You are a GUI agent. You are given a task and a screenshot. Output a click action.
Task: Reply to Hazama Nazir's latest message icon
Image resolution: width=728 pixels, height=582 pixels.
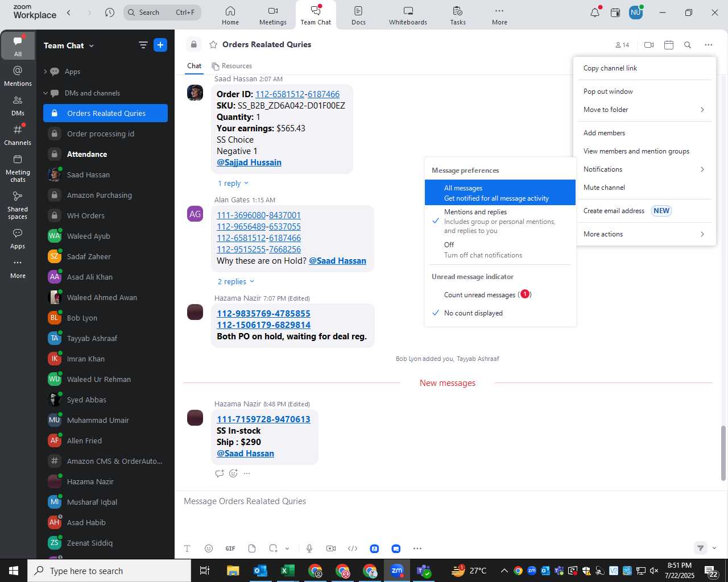220,473
